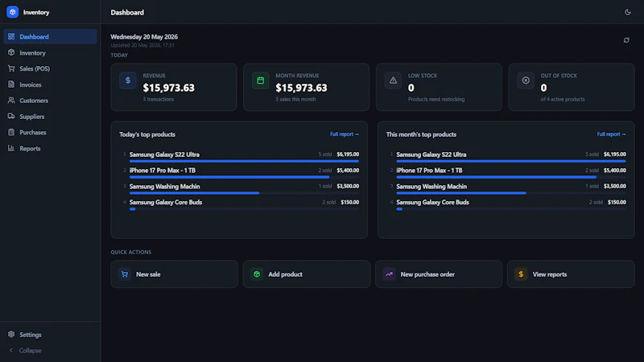
Task: Click the View reports dollar icon
Action: 521,274
